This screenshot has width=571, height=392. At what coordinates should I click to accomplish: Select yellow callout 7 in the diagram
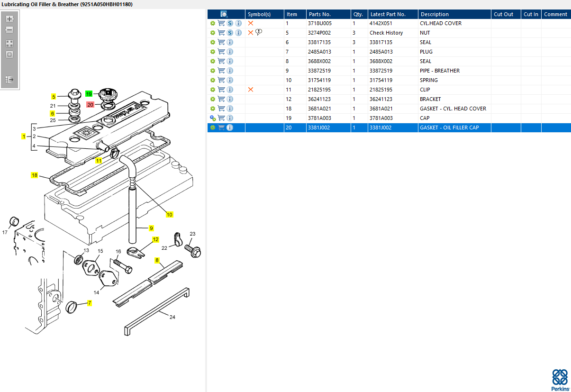pyautogui.click(x=89, y=303)
